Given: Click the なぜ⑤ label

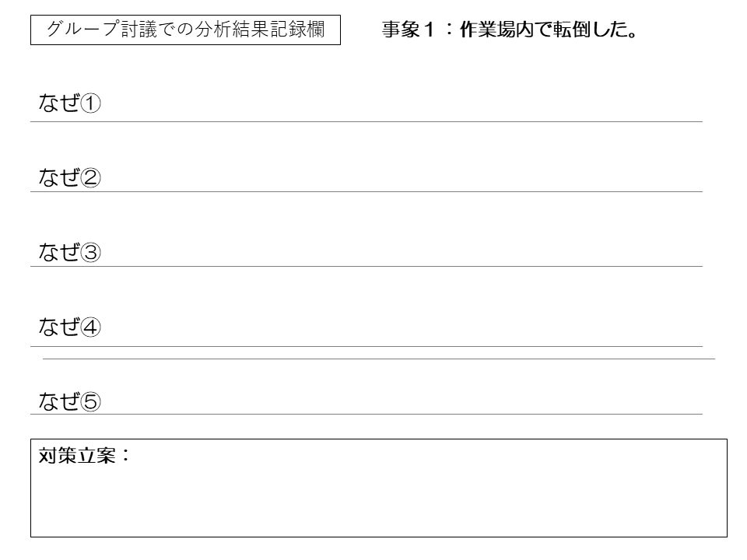Looking at the screenshot, I should point(70,401).
